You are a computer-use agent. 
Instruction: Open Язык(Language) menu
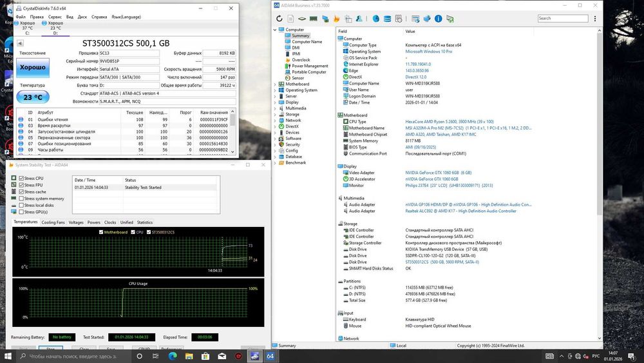[x=126, y=17]
